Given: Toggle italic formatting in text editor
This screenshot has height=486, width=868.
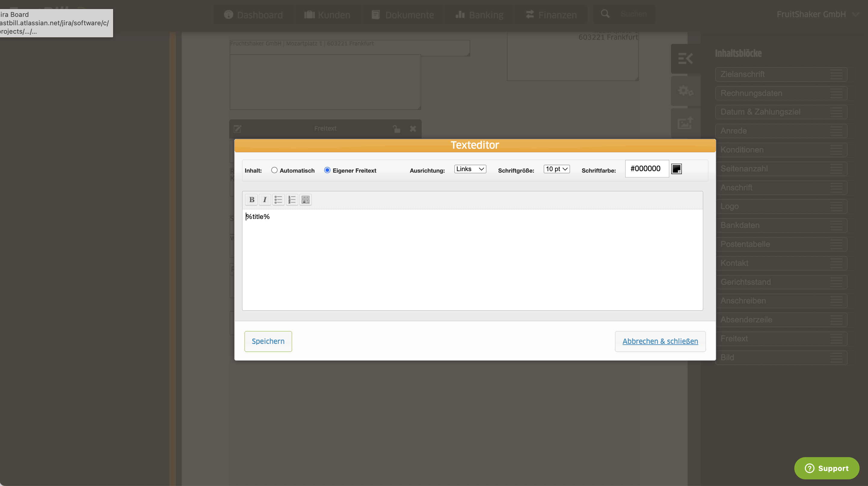Looking at the screenshot, I should (x=265, y=199).
